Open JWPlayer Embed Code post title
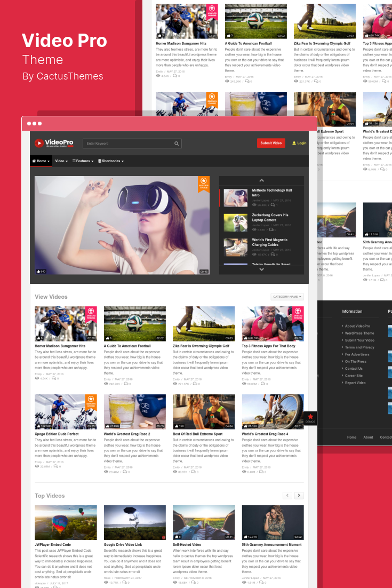 click(53, 544)
